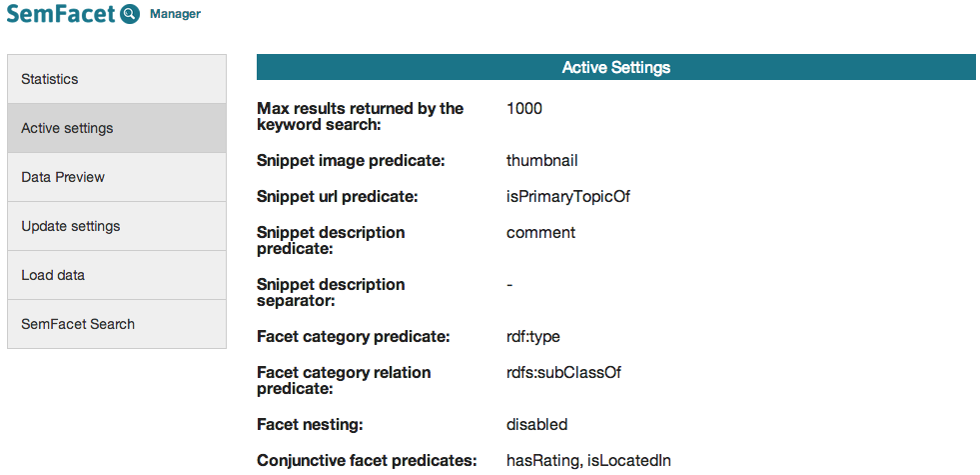
Task: Click the SemFacet logo text
Action: click(61, 14)
